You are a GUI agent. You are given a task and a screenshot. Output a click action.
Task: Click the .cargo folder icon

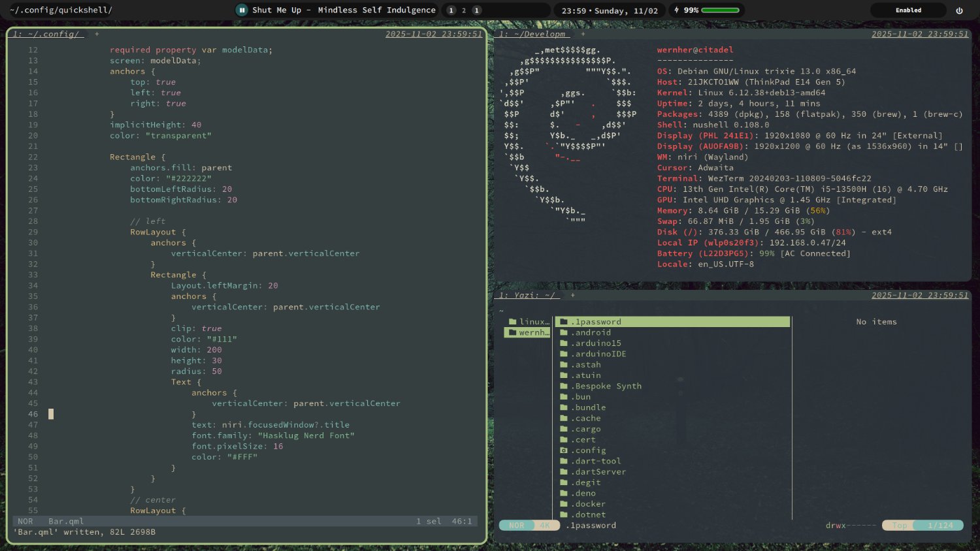(x=564, y=429)
